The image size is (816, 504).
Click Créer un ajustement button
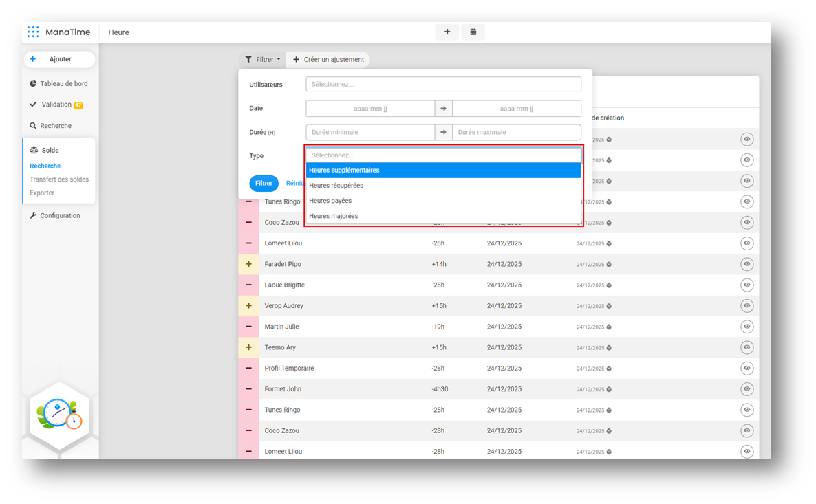point(328,60)
